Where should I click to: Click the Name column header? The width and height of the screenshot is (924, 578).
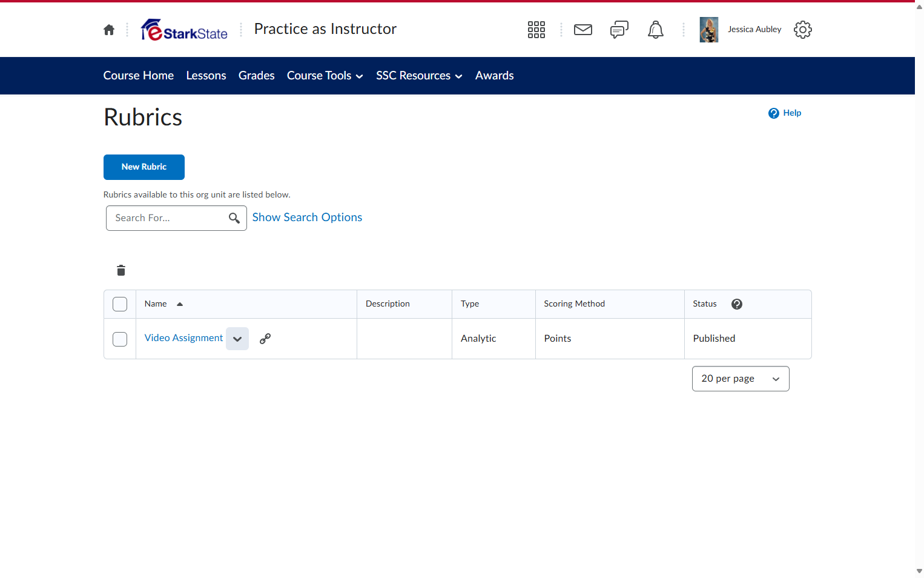point(156,304)
